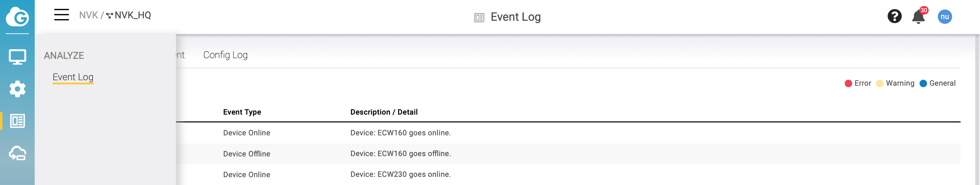Toggle the red Error legend filter
This screenshot has height=185, width=980.
858,83
